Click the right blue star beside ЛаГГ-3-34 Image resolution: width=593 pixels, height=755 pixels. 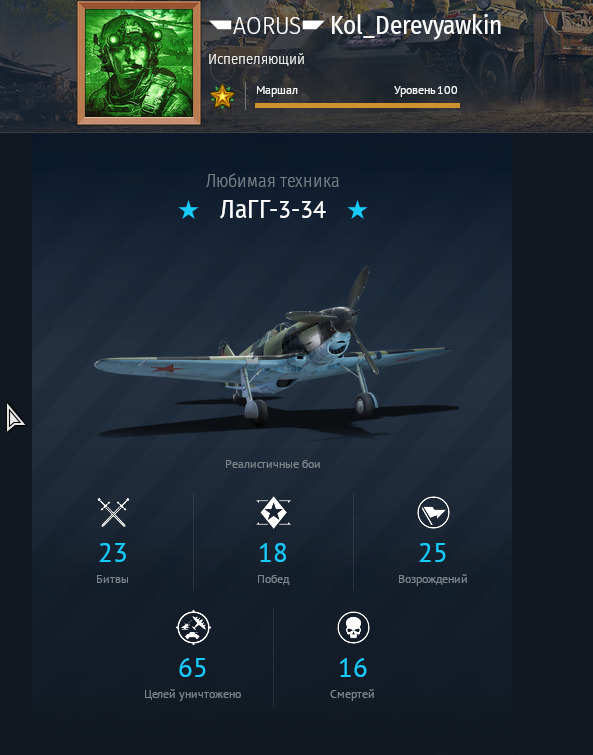357,210
